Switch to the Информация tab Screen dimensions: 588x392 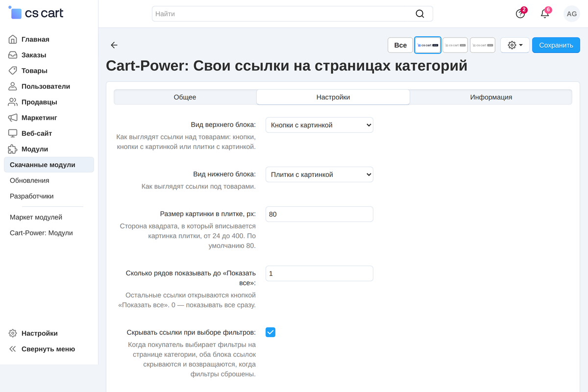(491, 97)
